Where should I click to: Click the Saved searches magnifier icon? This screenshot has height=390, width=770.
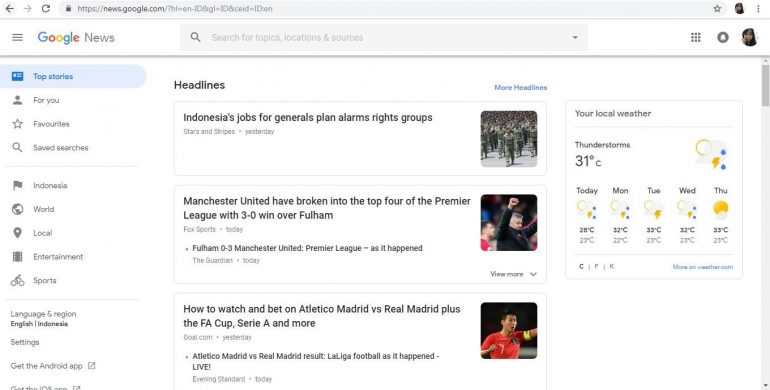(x=18, y=147)
